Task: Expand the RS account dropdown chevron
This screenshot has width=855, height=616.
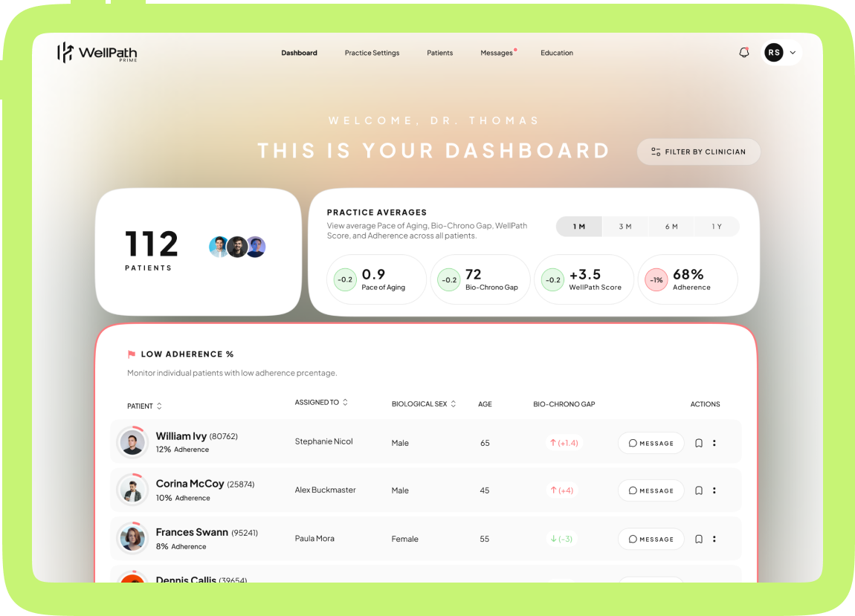Action: tap(793, 53)
